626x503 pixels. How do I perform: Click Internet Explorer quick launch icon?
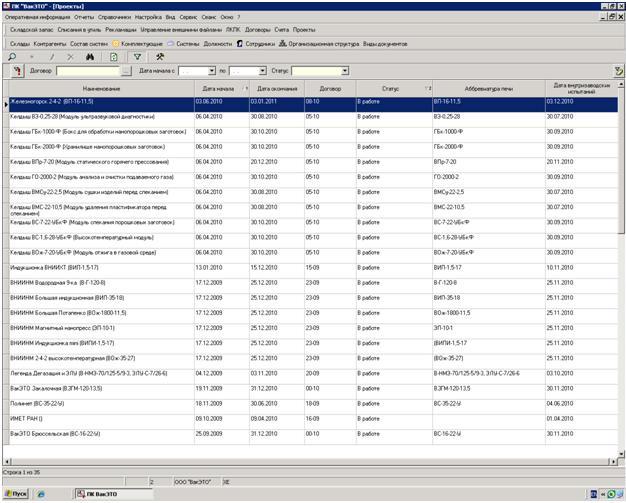[41, 494]
